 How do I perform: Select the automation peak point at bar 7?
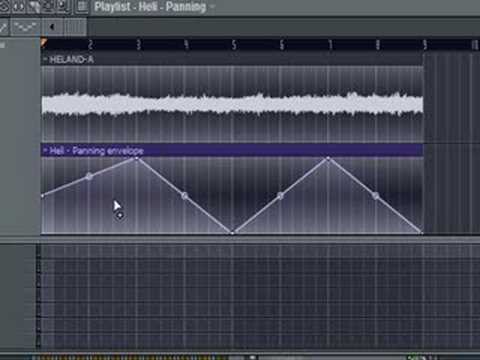point(328,158)
